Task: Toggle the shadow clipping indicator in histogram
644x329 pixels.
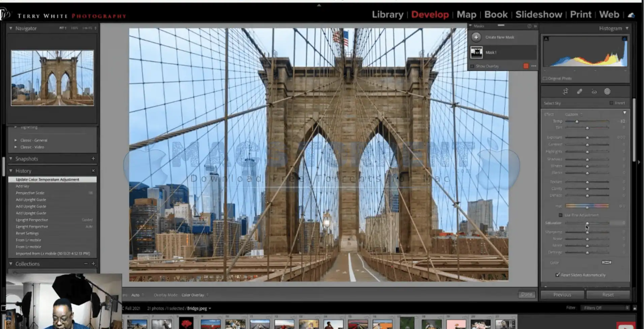Action: (x=546, y=38)
